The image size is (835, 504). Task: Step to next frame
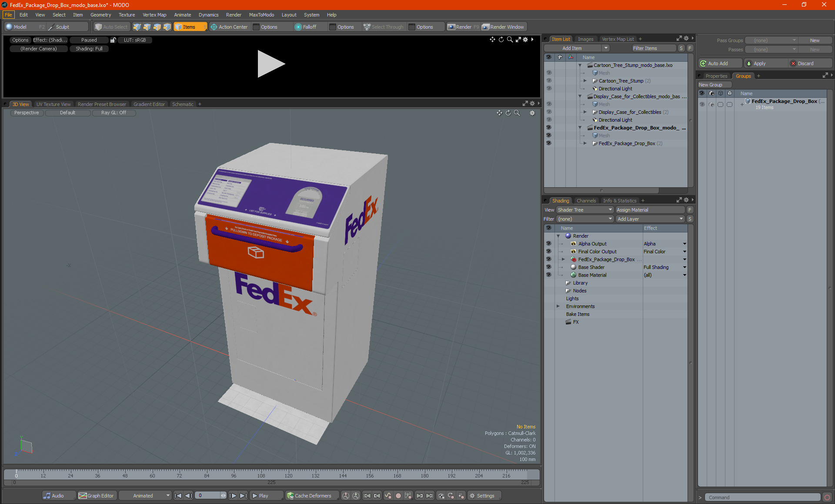point(233,496)
